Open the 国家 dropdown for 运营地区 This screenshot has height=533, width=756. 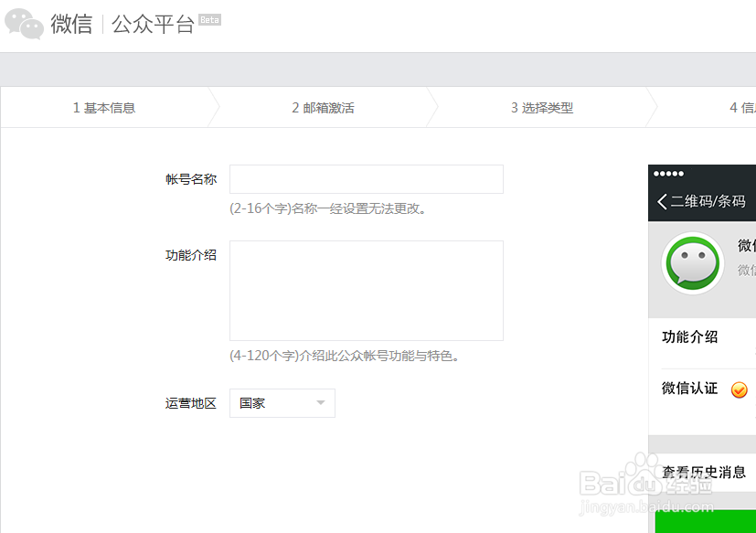(x=282, y=403)
